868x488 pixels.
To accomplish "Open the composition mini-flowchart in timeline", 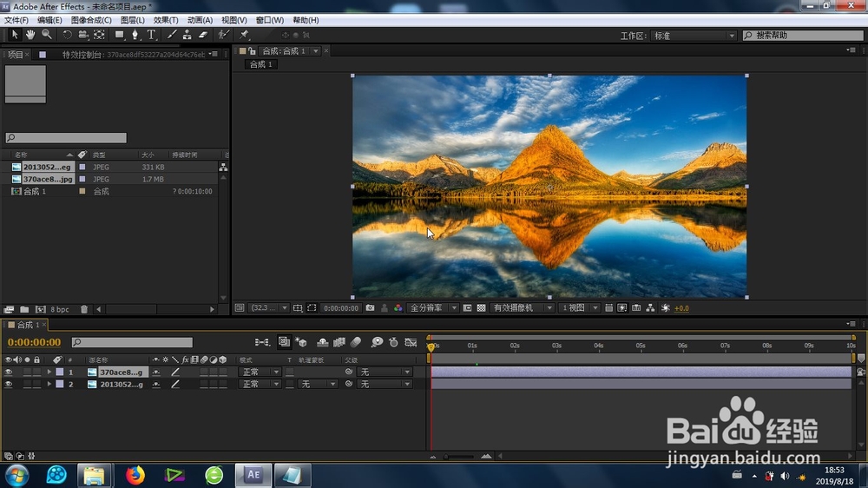I will [x=262, y=342].
